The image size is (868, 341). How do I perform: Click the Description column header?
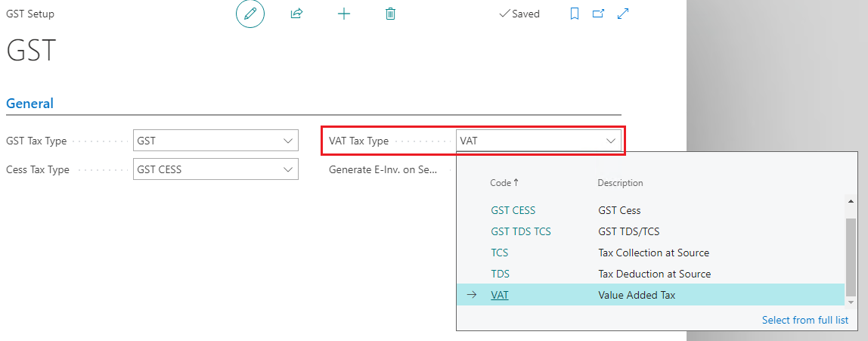620,183
